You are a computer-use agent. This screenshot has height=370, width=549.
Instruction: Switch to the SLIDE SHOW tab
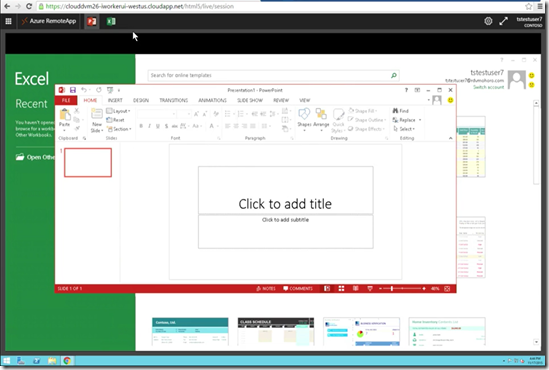coord(250,100)
